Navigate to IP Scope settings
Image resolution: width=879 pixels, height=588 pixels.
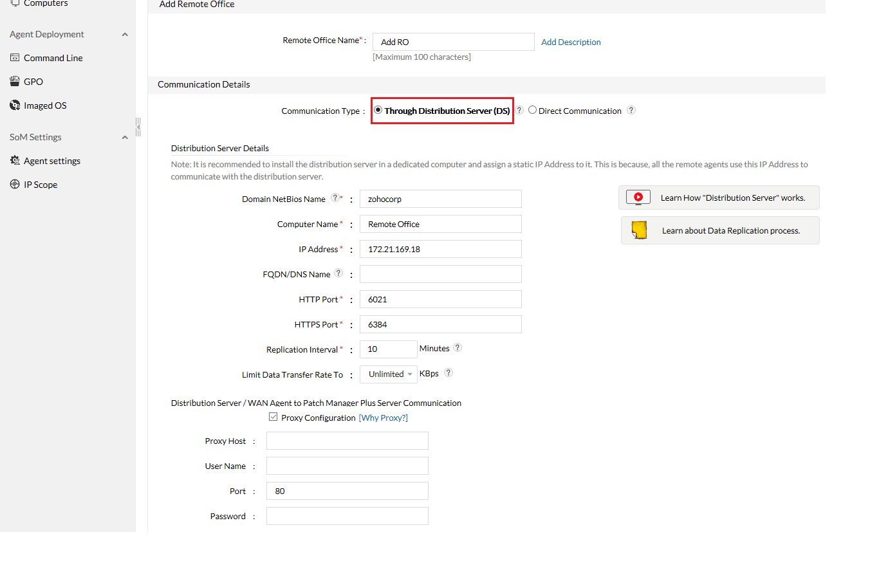[40, 184]
